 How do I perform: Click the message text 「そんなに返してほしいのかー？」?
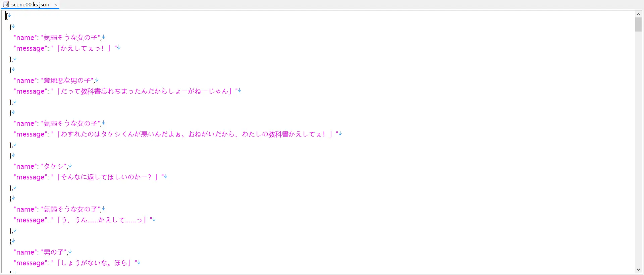107,177
